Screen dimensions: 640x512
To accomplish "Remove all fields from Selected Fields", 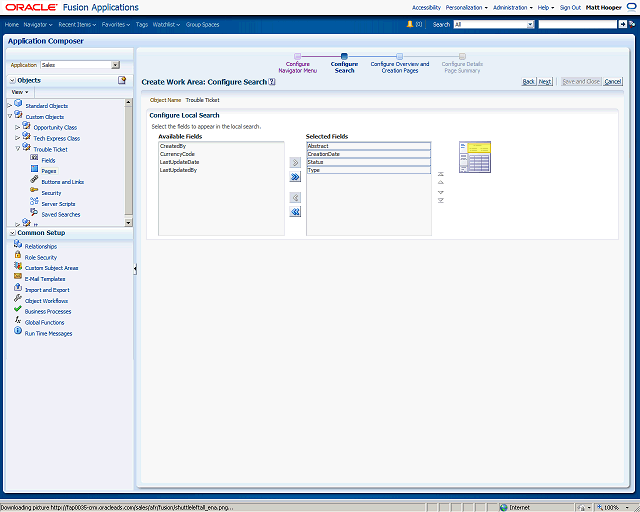I will point(295,211).
